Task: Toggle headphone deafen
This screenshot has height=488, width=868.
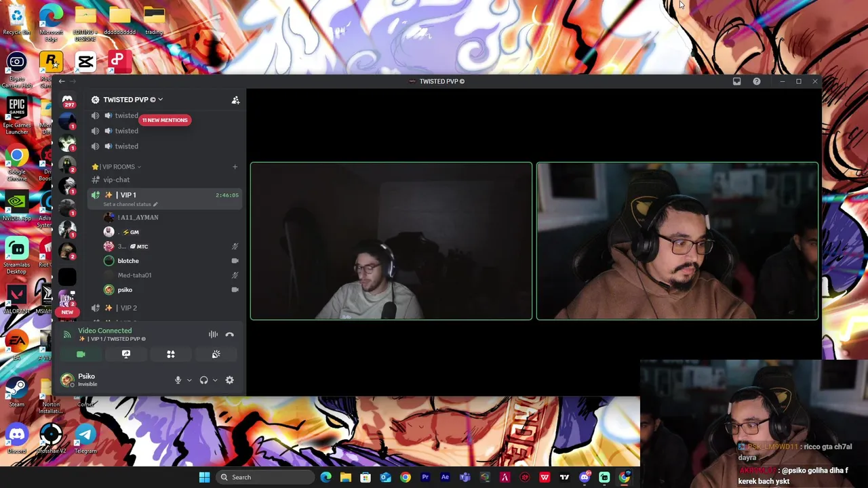Action: click(203, 380)
